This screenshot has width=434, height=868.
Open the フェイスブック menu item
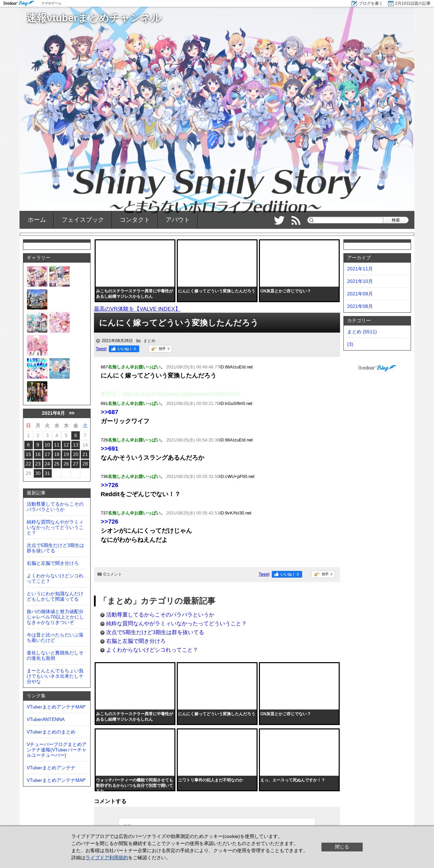coord(83,220)
